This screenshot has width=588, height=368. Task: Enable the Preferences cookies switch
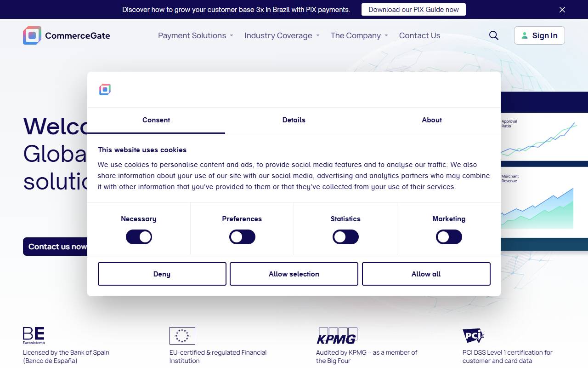[x=242, y=237]
